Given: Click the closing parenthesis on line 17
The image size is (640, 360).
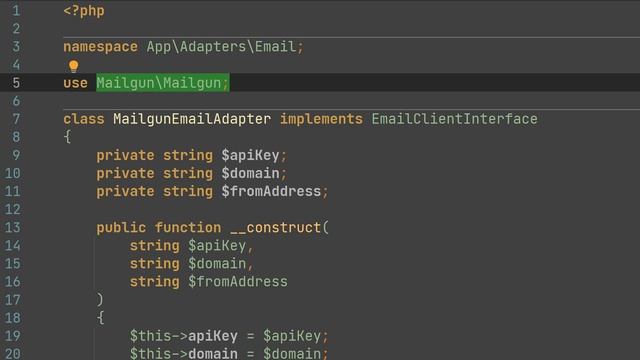Looking at the screenshot, I should tap(100, 300).
